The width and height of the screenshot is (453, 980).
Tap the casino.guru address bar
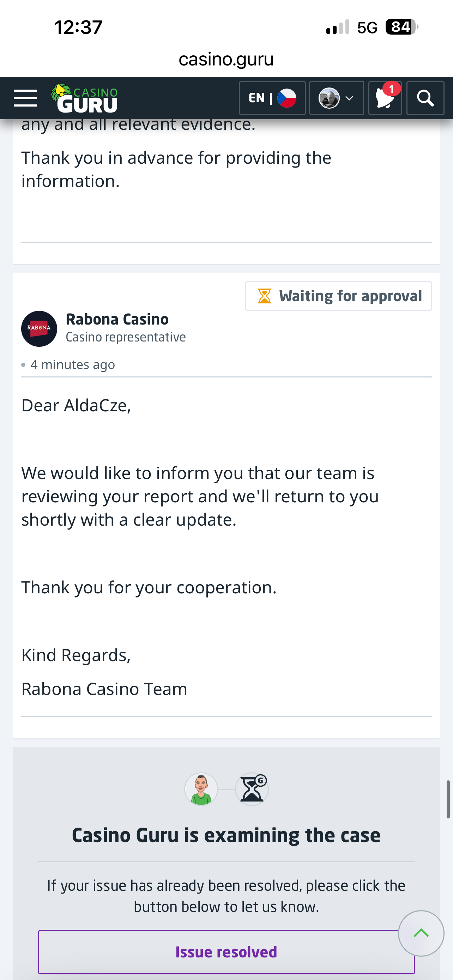[x=226, y=59]
